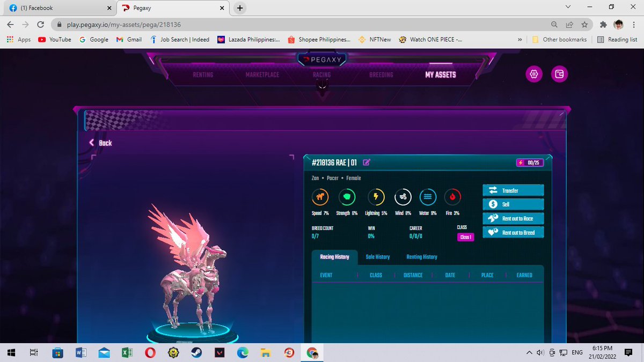Open settings with the gear icon

[533, 75]
